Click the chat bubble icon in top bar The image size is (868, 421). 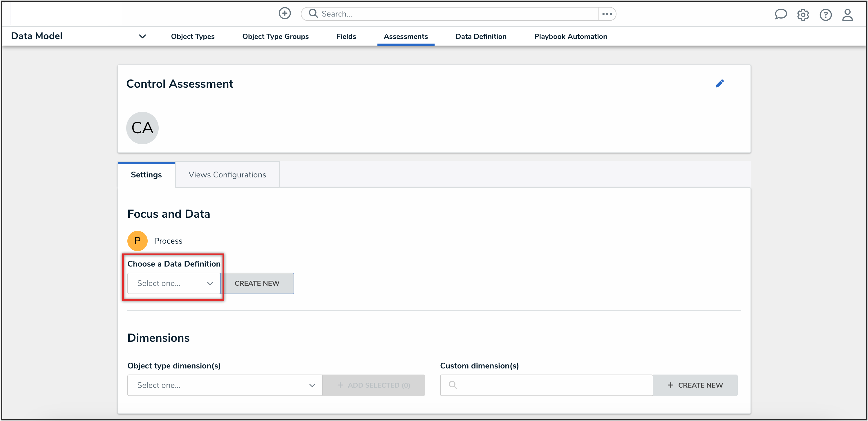coord(781,14)
